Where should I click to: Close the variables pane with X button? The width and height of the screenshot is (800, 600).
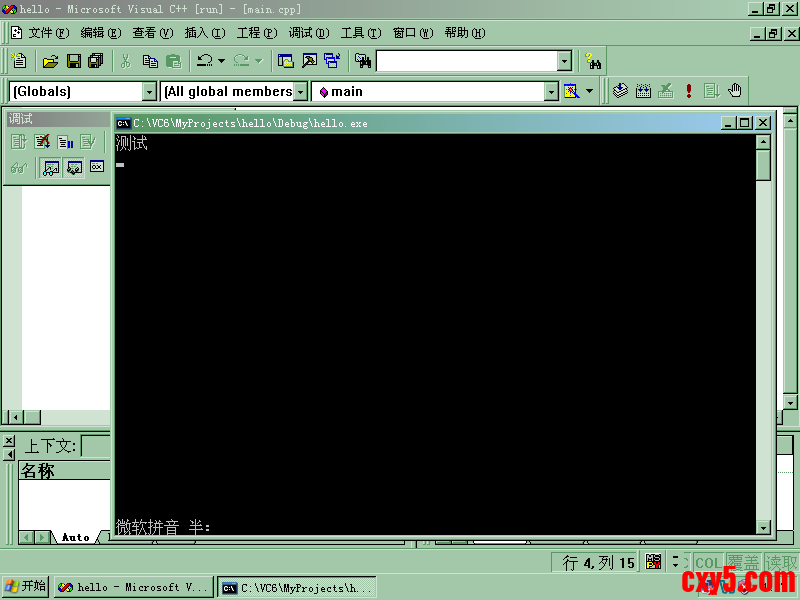point(9,441)
